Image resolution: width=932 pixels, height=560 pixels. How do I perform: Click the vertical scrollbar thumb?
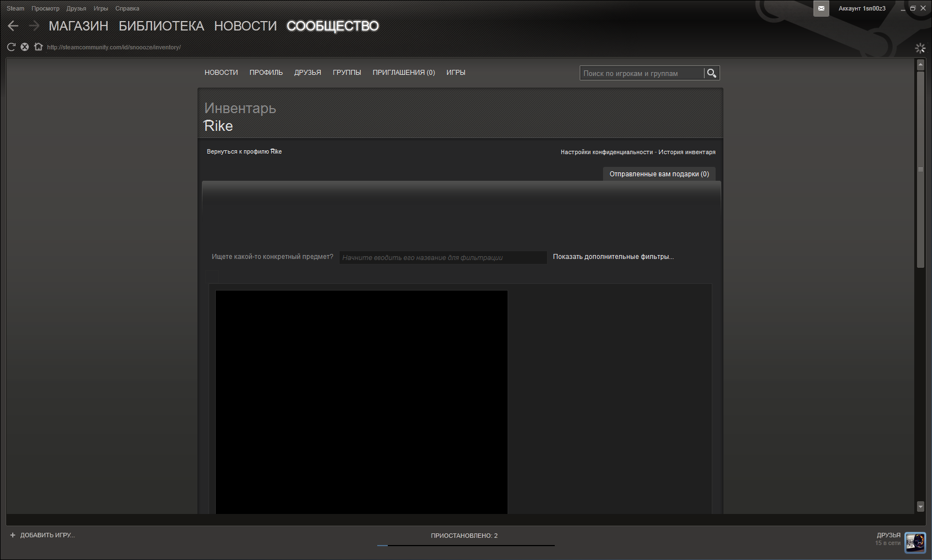[921, 169]
